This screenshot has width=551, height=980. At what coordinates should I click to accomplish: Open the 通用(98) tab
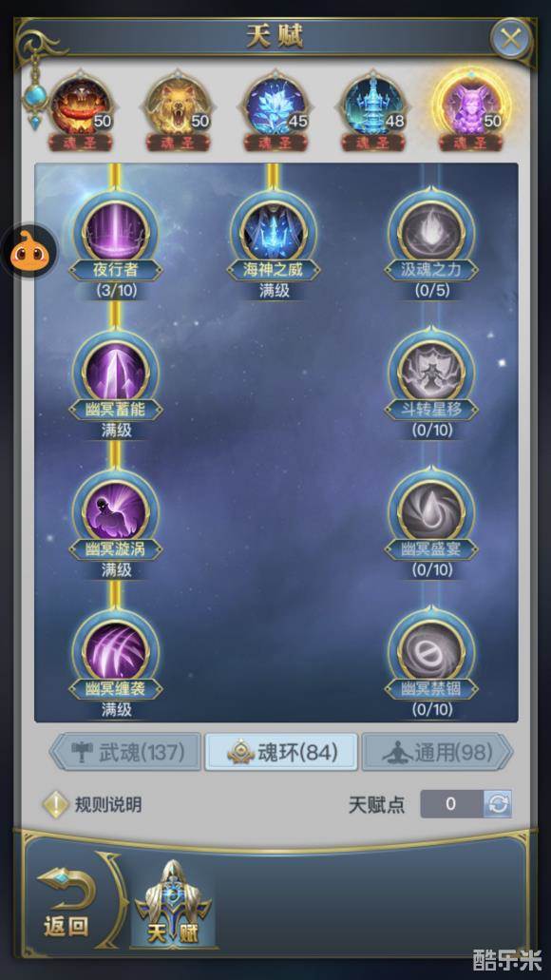coord(438,752)
